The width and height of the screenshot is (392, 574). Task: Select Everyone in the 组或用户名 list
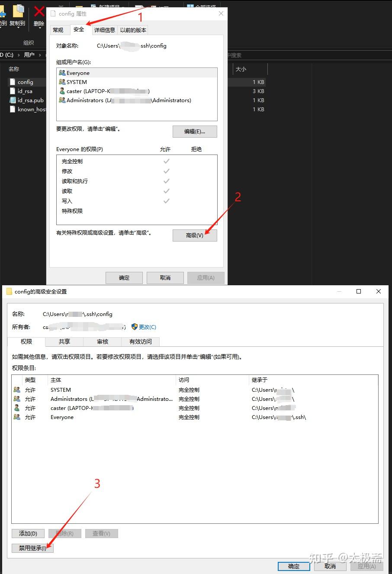[137, 73]
